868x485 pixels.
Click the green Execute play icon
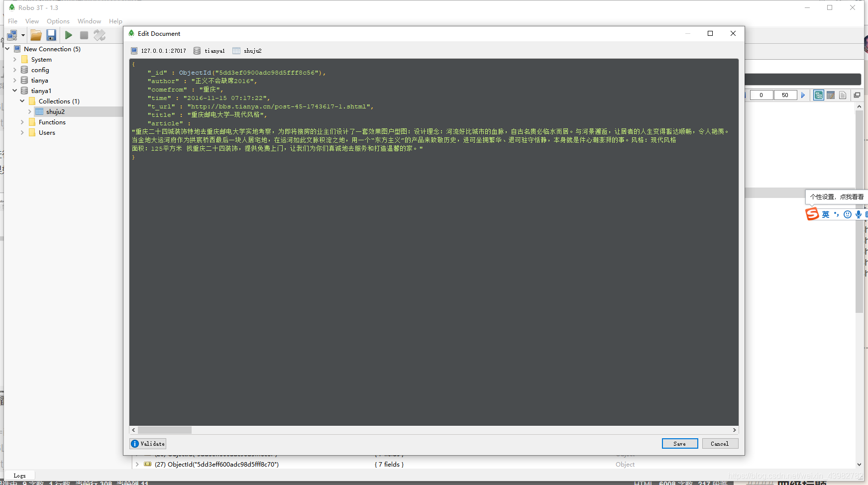pos(69,35)
